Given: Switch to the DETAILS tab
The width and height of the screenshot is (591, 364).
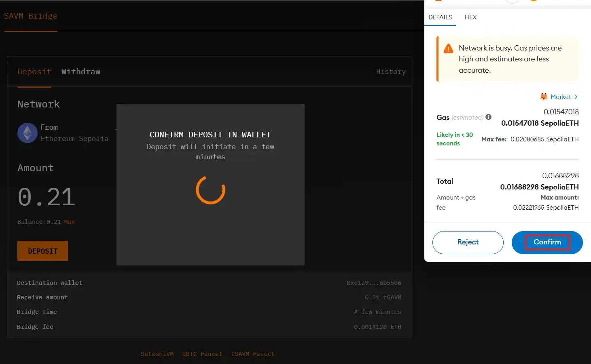Looking at the screenshot, I should click(x=440, y=17).
